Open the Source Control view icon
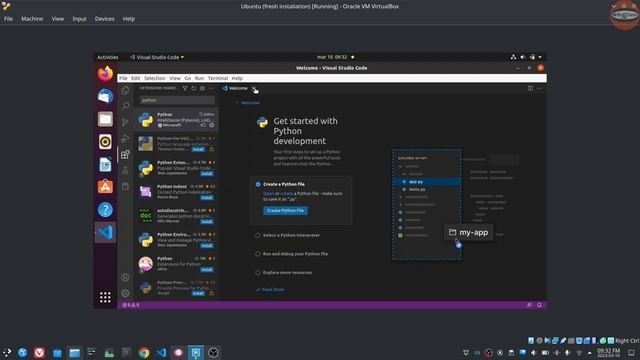640x360 pixels. coord(125,122)
